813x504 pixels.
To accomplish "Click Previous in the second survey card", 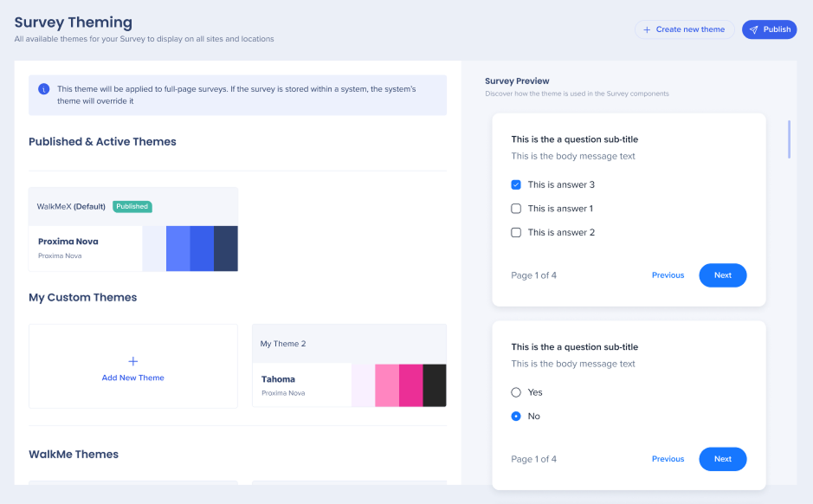I will click(x=668, y=459).
